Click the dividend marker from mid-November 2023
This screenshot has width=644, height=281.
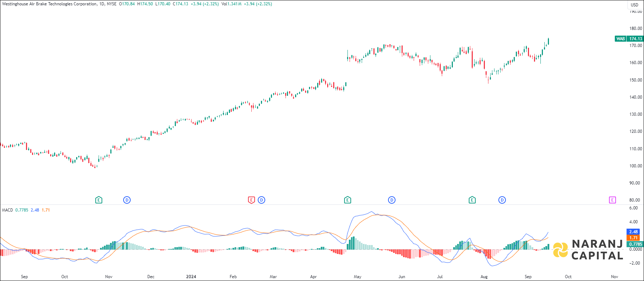pyautogui.click(x=127, y=200)
